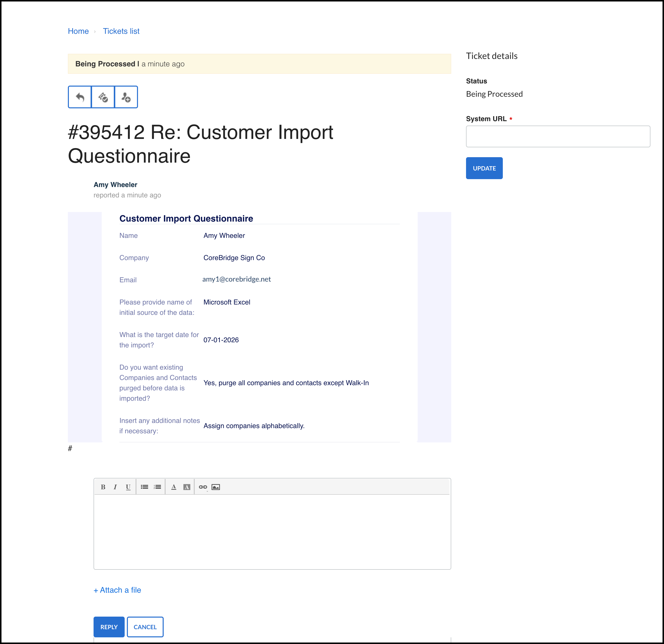The width and height of the screenshot is (664, 644).
Task: Click the Ticket details heading
Action: (x=491, y=56)
